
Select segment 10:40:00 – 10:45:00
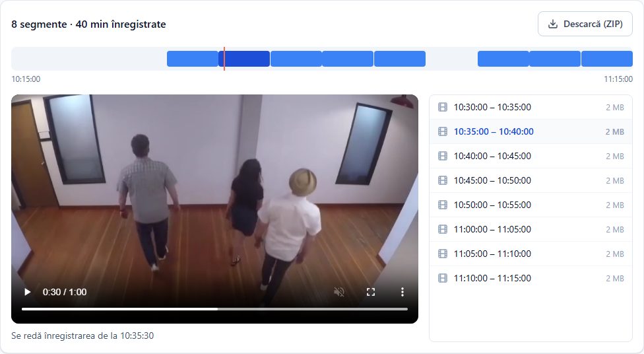pos(531,157)
